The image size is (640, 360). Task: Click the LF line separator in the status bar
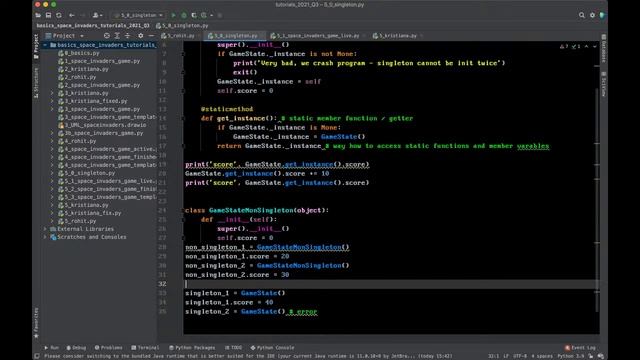(506, 356)
